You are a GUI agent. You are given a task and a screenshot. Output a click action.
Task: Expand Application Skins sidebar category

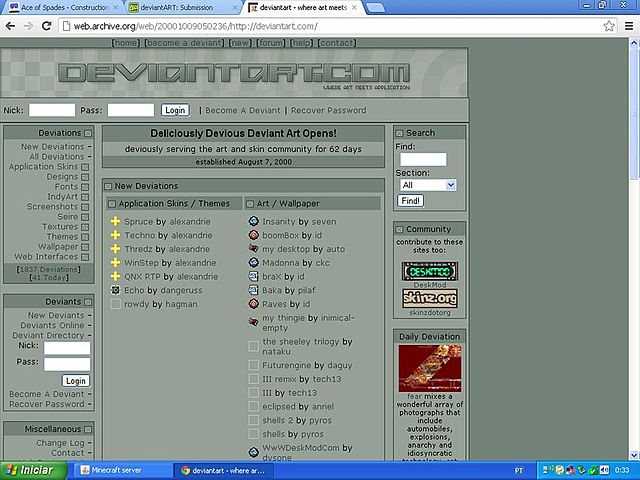coord(84,167)
